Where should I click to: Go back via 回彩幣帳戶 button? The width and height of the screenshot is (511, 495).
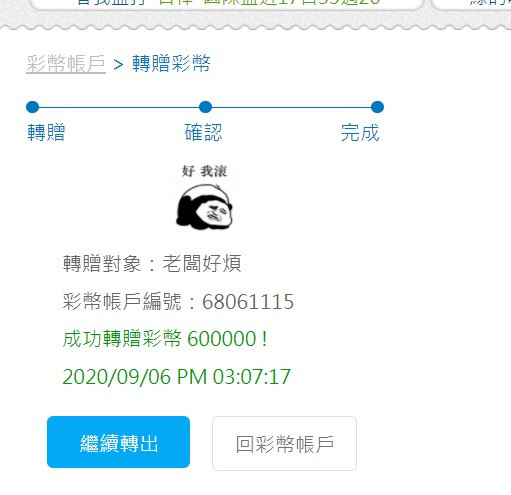point(284,443)
